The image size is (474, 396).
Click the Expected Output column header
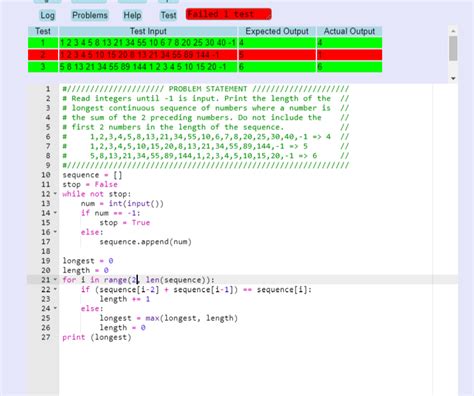click(277, 31)
